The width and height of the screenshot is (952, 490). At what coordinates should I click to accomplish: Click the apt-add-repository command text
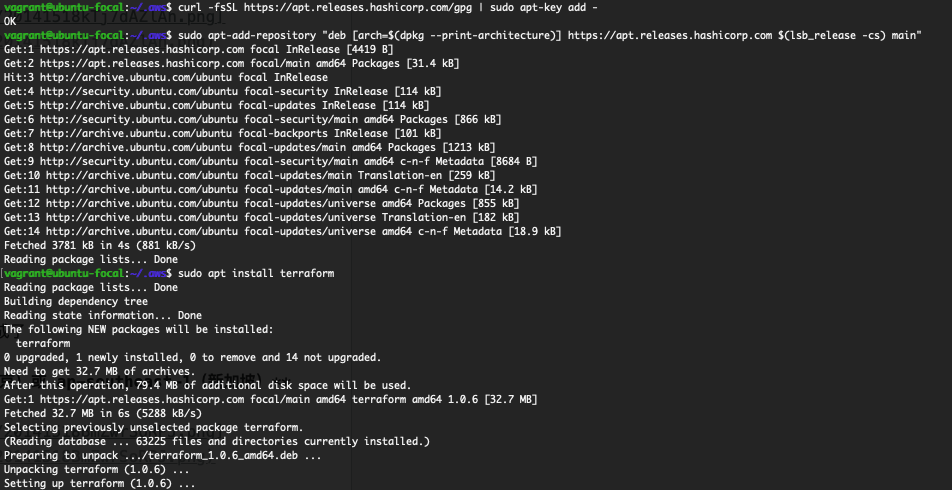point(551,35)
